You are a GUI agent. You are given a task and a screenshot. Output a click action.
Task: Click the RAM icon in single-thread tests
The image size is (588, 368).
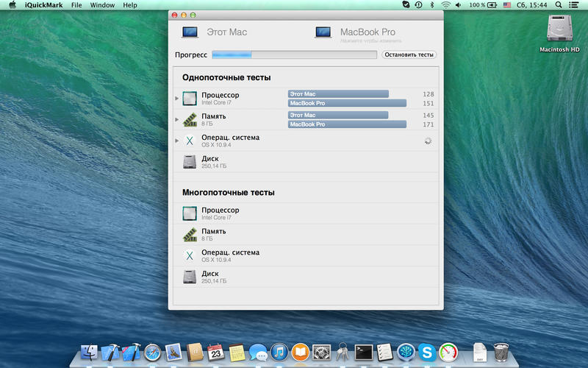tap(190, 119)
